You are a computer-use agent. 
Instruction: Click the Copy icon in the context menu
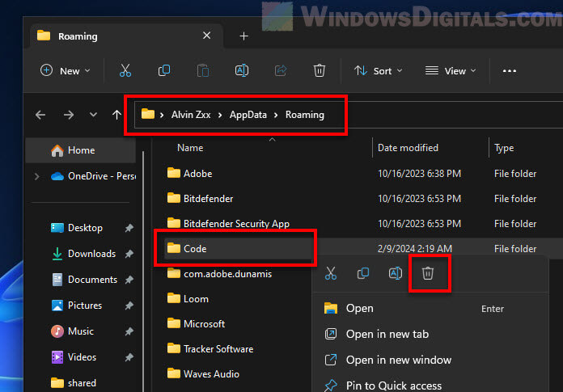(x=363, y=273)
